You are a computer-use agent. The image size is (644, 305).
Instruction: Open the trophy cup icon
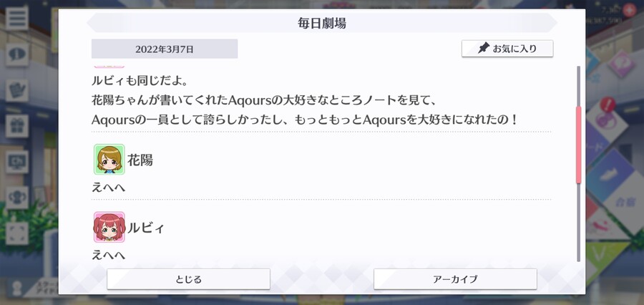click(x=17, y=198)
